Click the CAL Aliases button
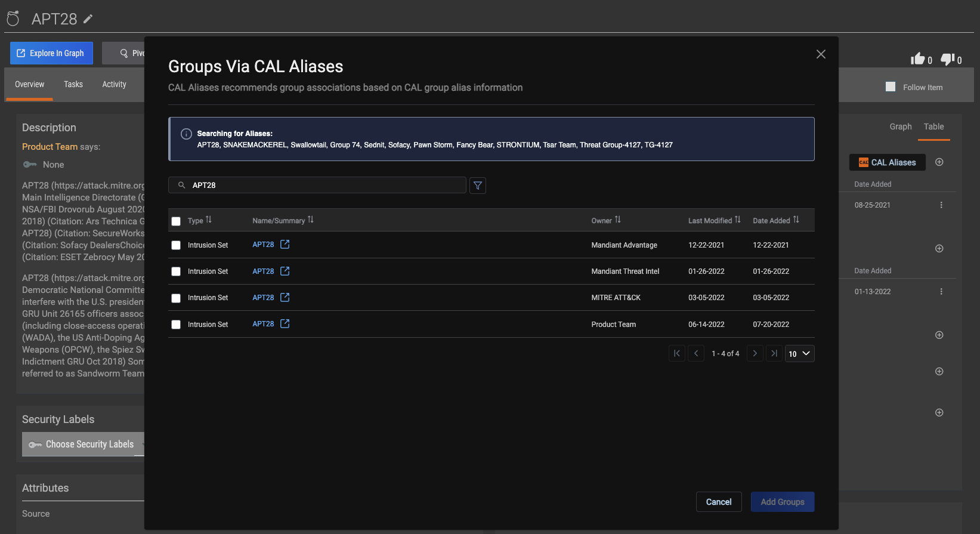The image size is (980, 534). click(x=888, y=162)
